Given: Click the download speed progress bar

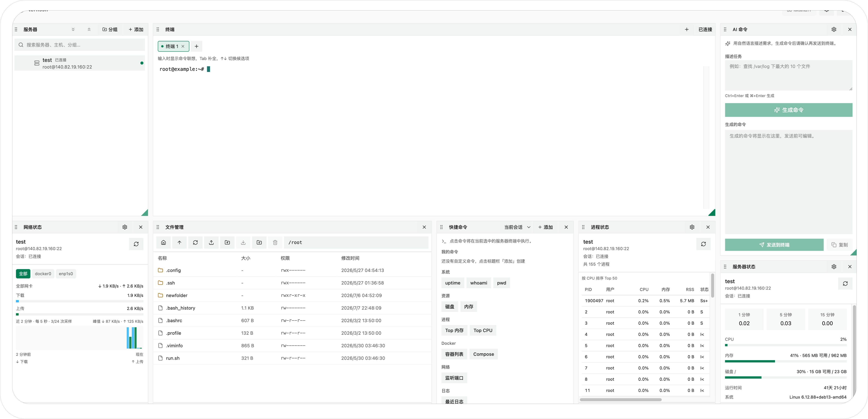Looking at the screenshot, I should point(80,301).
